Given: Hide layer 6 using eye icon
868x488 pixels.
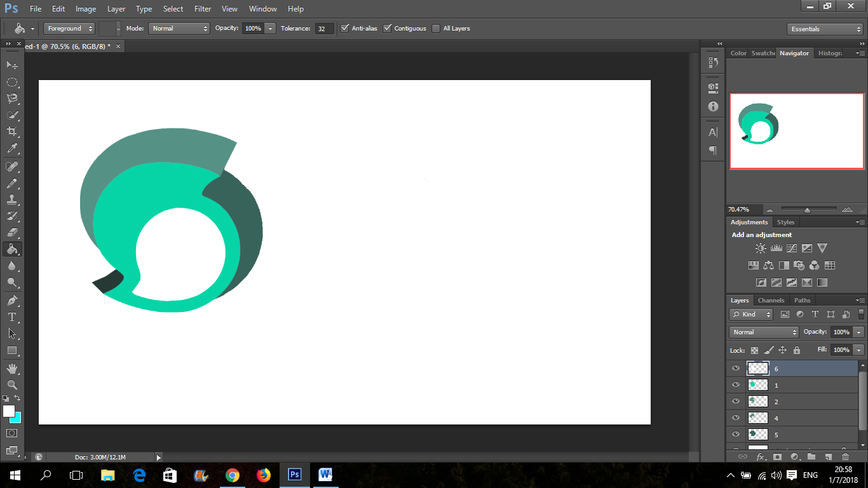Looking at the screenshot, I should (x=736, y=368).
